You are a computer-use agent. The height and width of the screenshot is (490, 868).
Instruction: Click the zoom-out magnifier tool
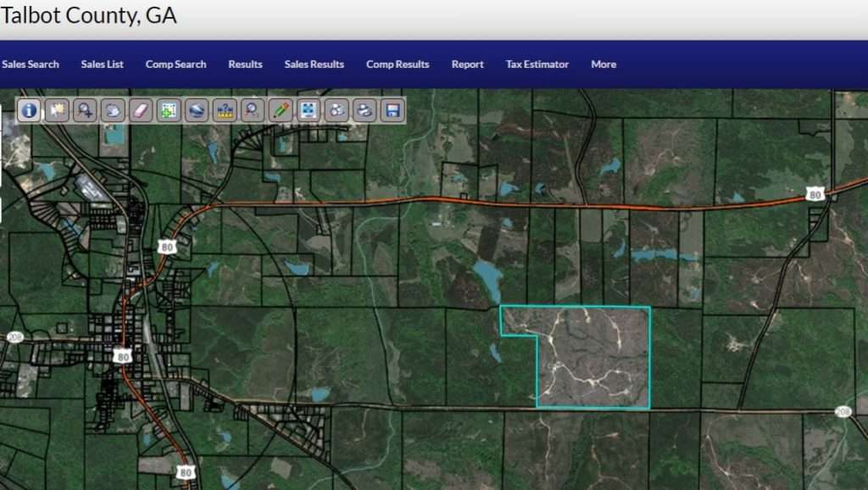coord(253,110)
